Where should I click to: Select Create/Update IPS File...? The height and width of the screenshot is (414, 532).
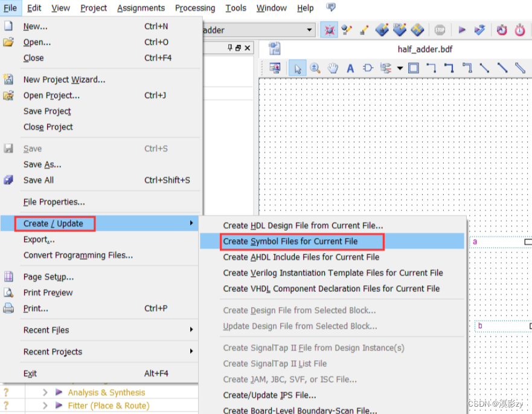tap(332, 395)
